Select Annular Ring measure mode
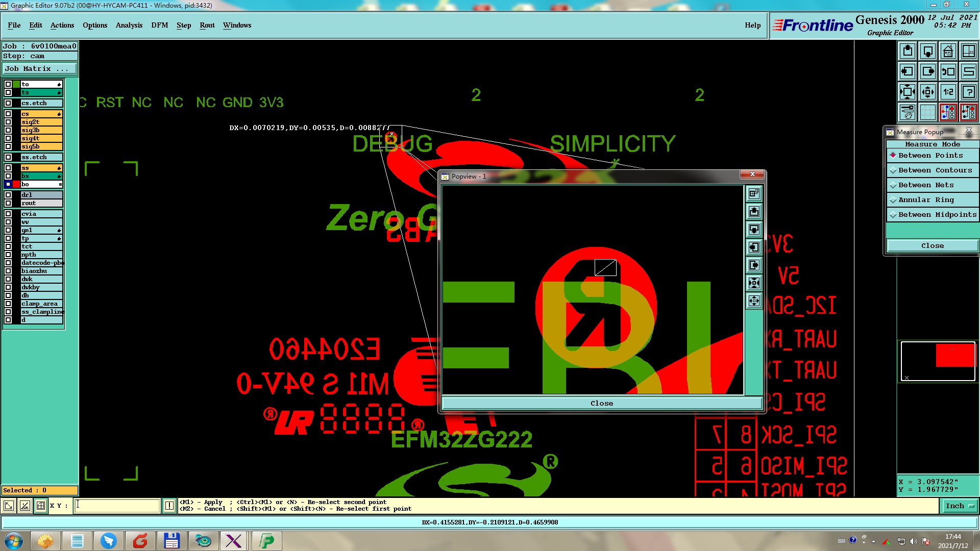This screenshot has width=980, height=551. click(x=925, y=200)
